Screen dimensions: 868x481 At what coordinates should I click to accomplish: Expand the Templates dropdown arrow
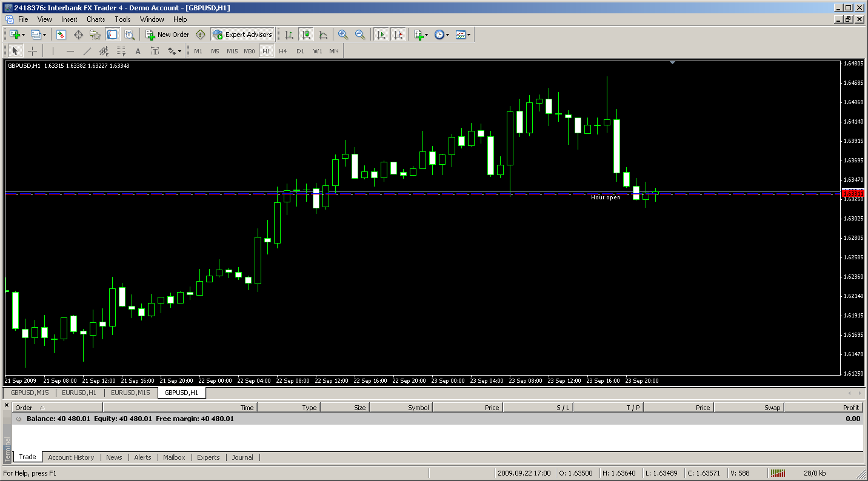coord(469,35)
